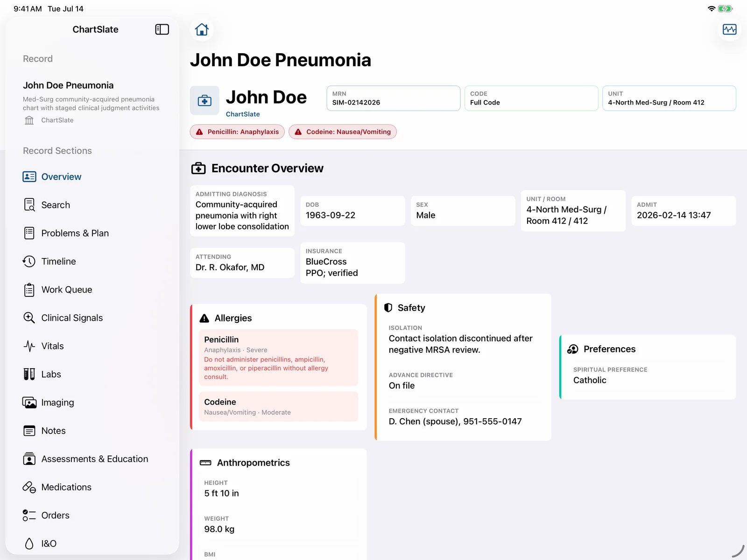This screenshot has width=747, height=560.
Task: Go to the Home icon
Action: [202, 29]
